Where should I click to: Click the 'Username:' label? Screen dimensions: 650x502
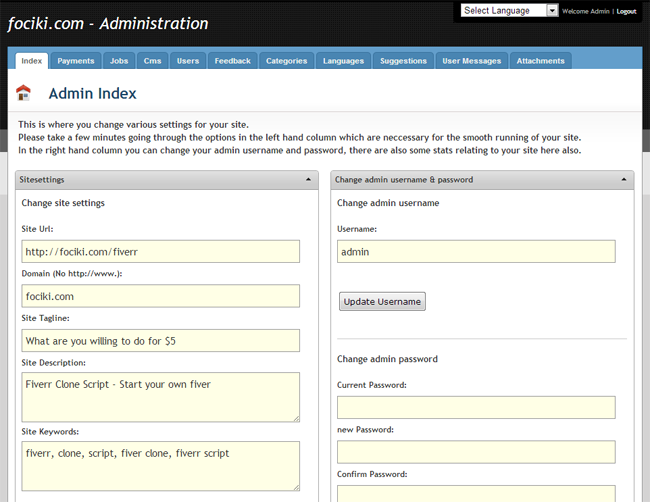coord(357,229)
